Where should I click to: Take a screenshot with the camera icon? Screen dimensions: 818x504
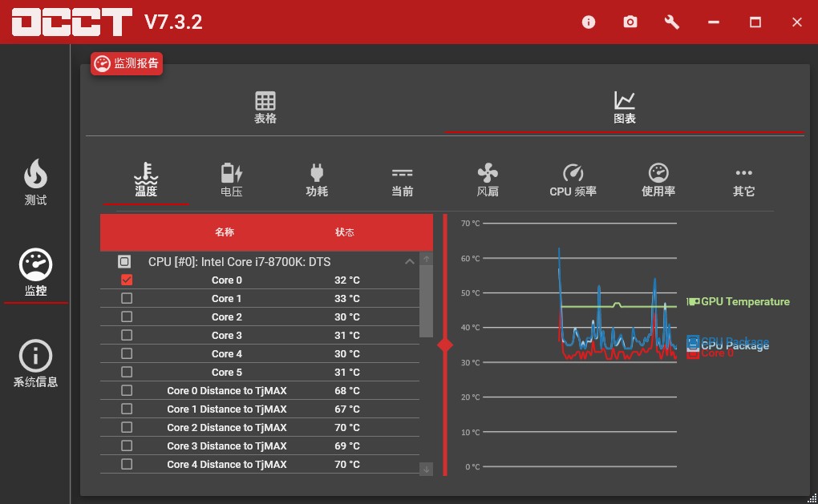pos(630,22)
